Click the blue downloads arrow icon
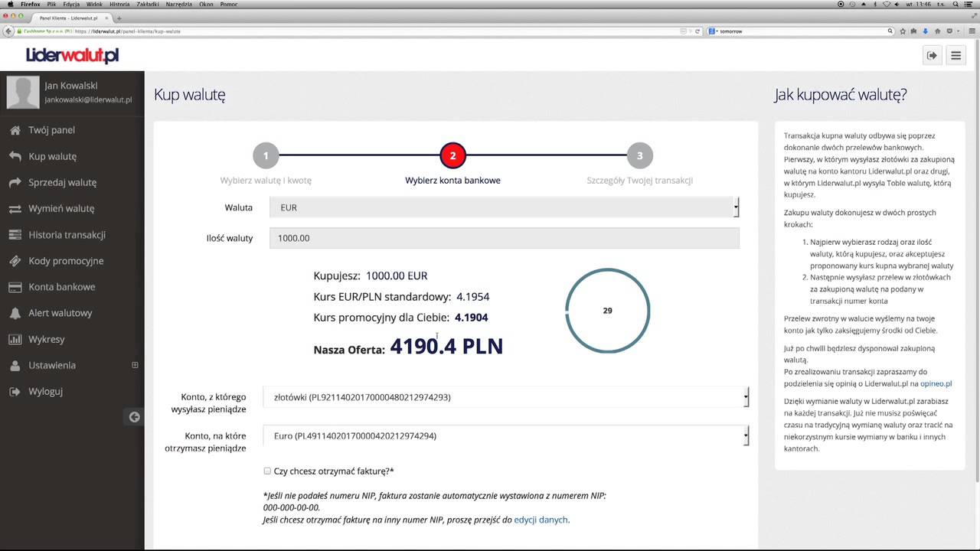 tap(925, 31)
